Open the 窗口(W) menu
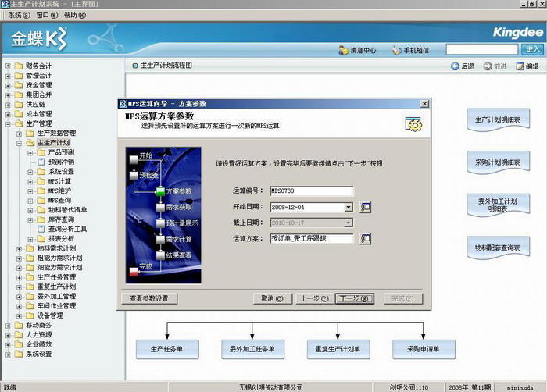This screenshot has width=547, height=392. pos(47,15)
